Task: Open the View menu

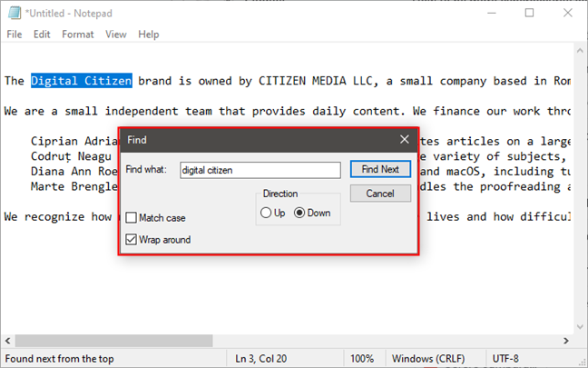Action: (x=116, y=35)
